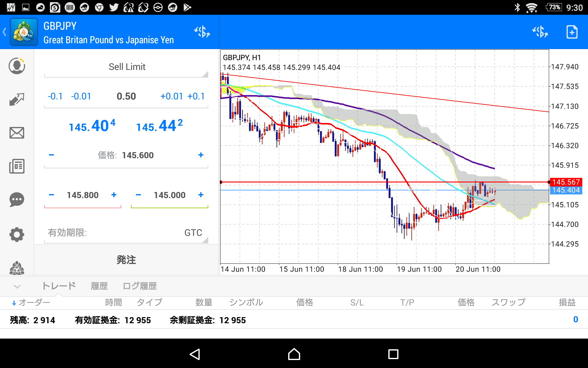Open the chat bubble icon
This screenshot has width=588, height=368.
[x=17, y=200]
